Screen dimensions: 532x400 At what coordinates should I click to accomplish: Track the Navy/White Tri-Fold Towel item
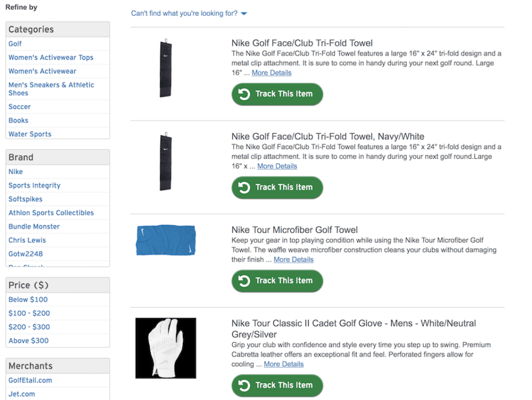click(277, 188)
